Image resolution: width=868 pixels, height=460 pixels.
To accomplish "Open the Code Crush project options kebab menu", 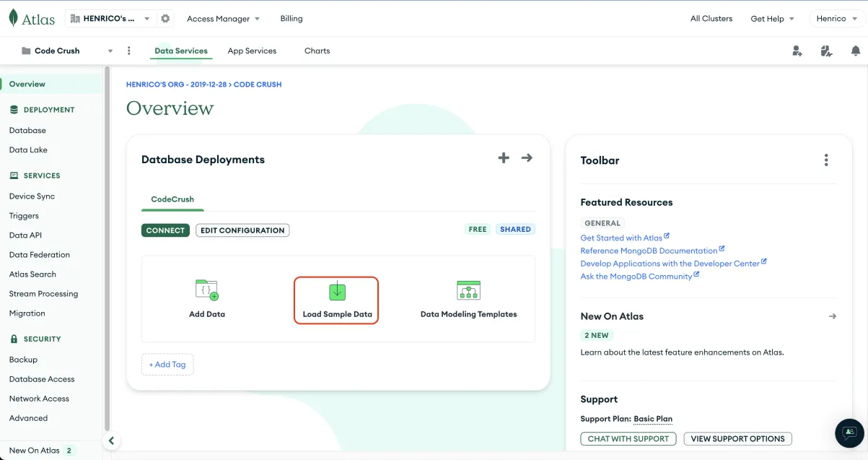I will [129, 51].
